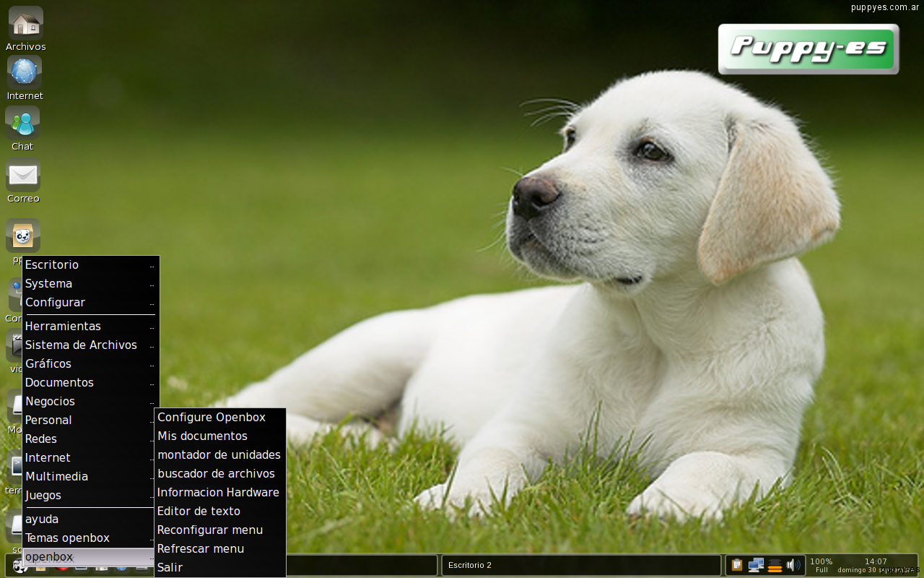924x578 pixels.
Task: Expand the Gráficos submenu
Action: [x=90, y=364]
